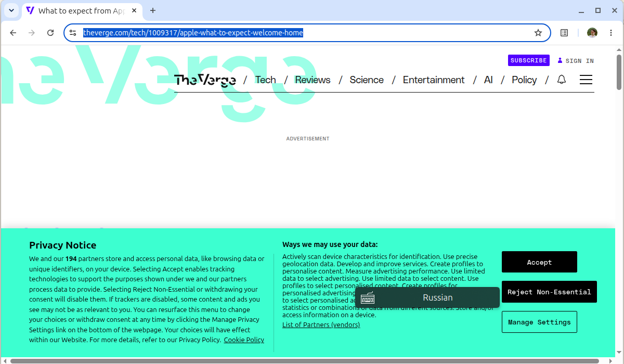Expand the hamburger navigation menu
The height and width of the screenshot is (364, 624).
tap(586, 80)
